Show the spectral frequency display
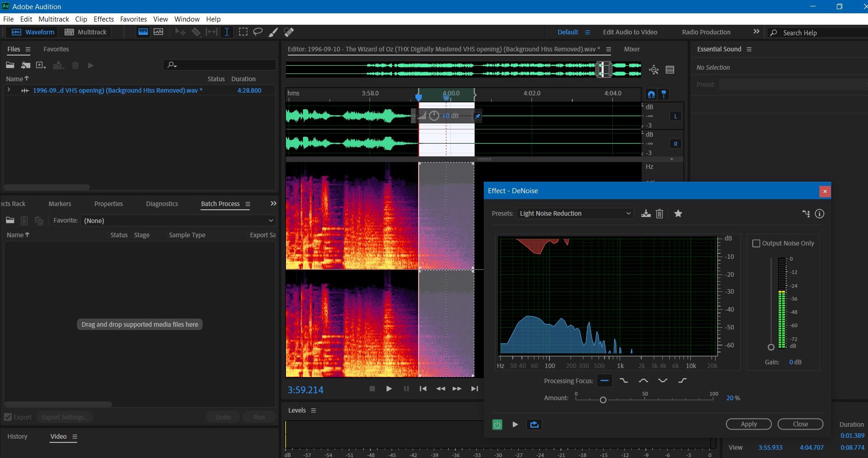This screenshot has height=458, width=868. tap(143, 32)
